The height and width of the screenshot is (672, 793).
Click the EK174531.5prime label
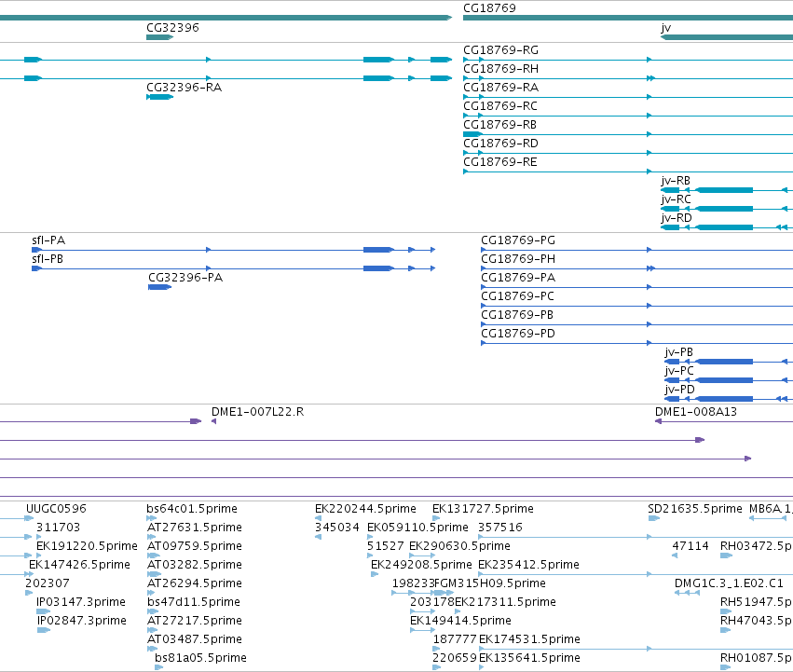529,639
